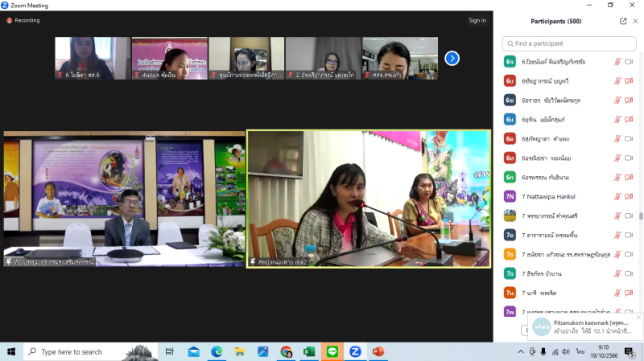
Task: Open Microsoft Edge from the taskbar
Action: (x=217, y=352)
